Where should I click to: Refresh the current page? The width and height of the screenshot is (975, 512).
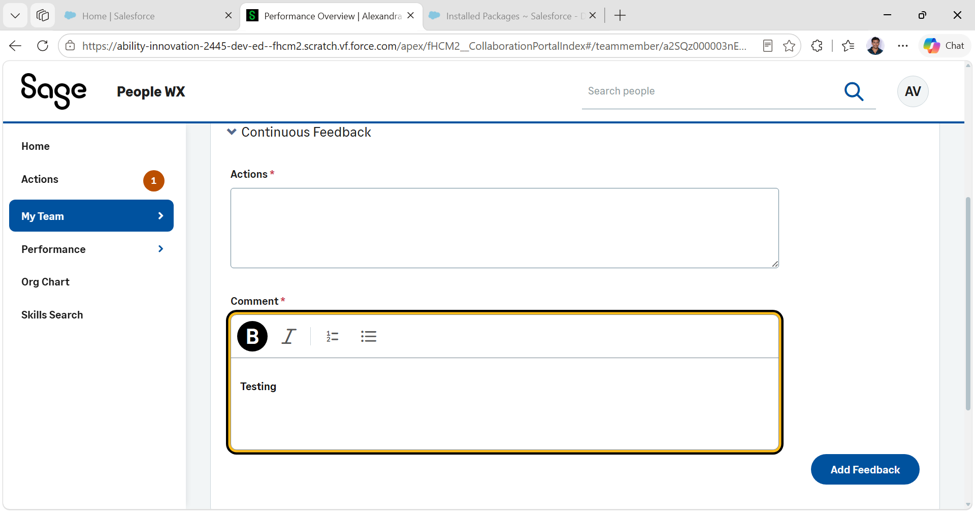[x=42, y=46]
